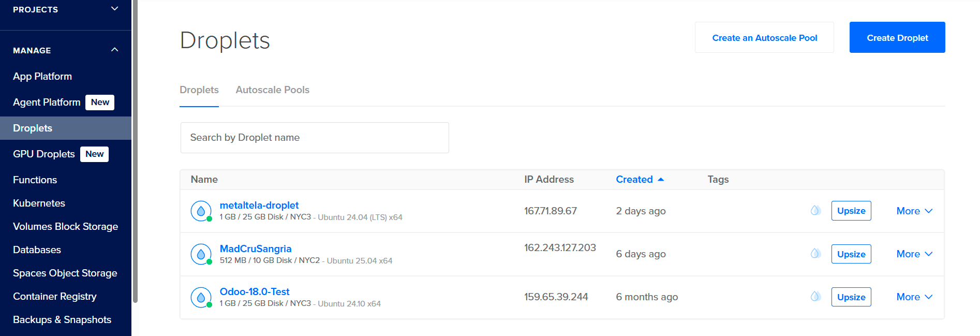Expand the PROJECTS section chevron
The width and height of the screenshot is (980, 336).
[115, 9]
